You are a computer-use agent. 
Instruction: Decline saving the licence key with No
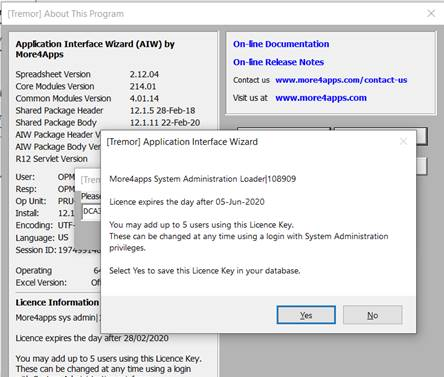[373, 315]
